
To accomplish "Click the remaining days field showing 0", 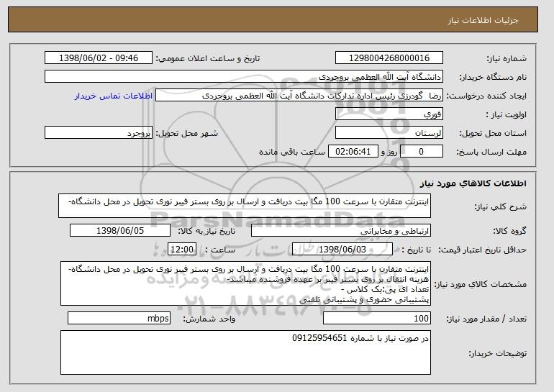I will click(x=421, y=152).
